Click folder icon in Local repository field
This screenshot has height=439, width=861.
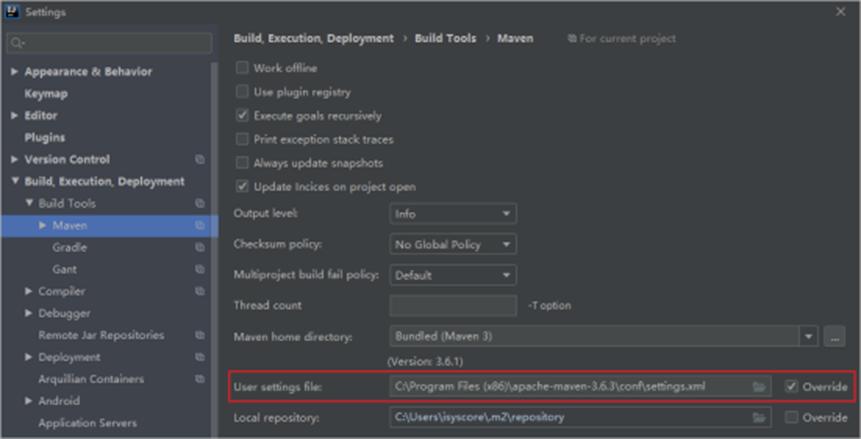point(759,417)
